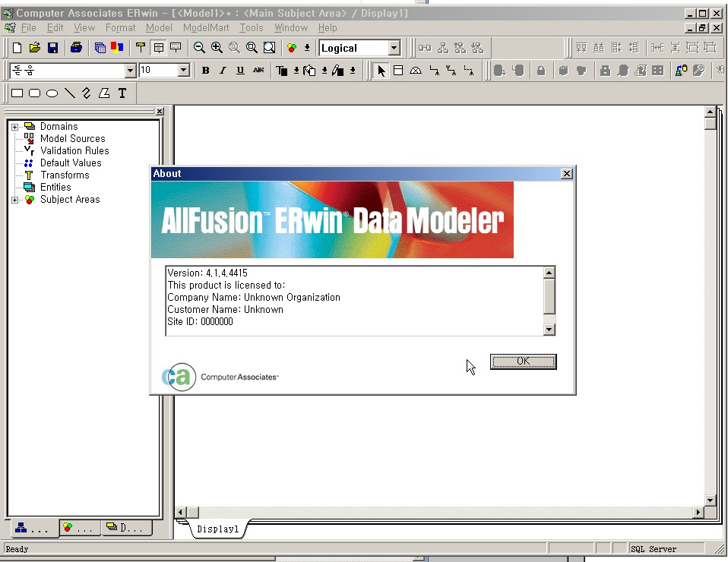Image resolution: width=728 pixels, height=562 pixels.
Task: Print the diagram using the printer icon
Action: [x=76, y=48]
